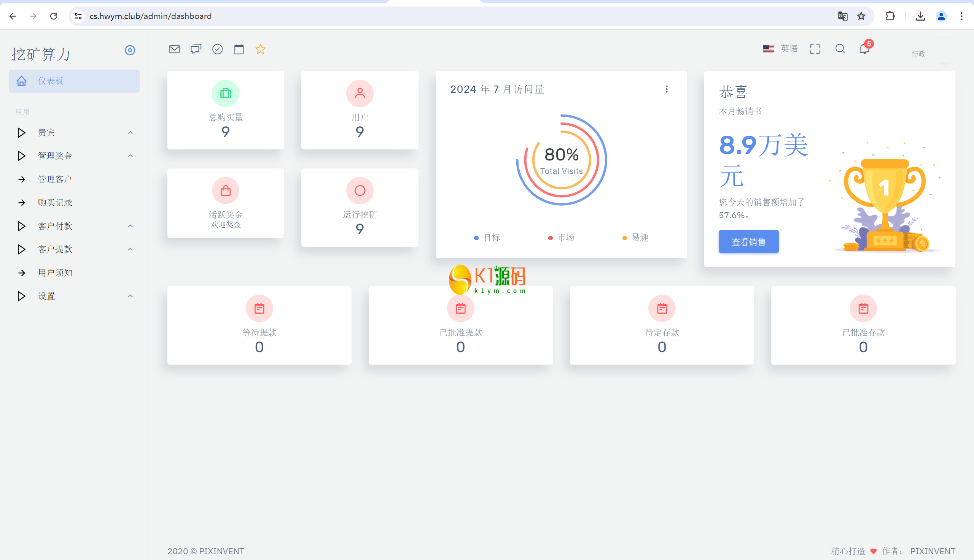Reload the page with refresh icon

click(x=54, y=16)
